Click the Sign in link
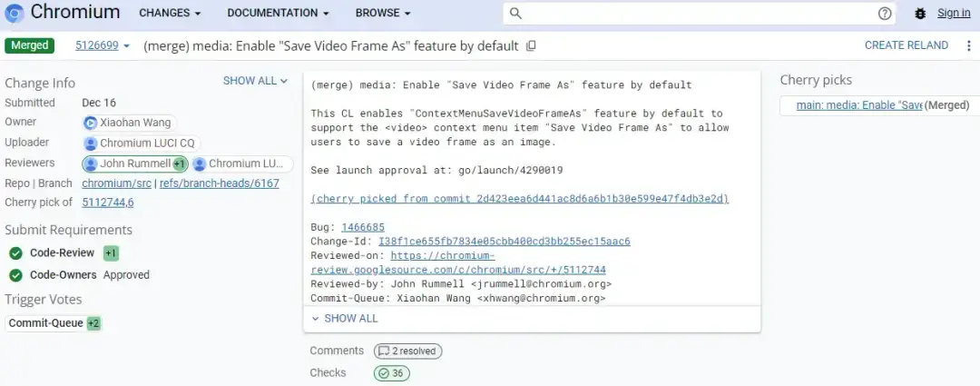This screenshot has height=386, width=980. 954,13
